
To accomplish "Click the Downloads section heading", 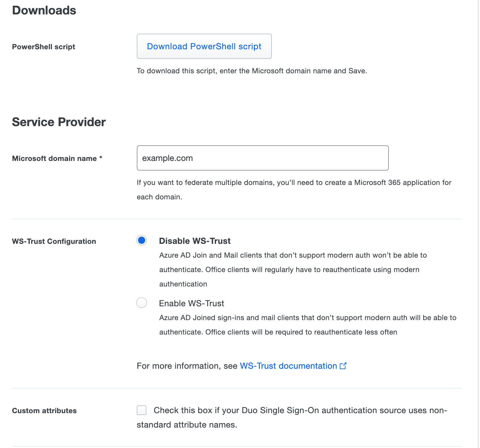I will [x=43, y=10].
